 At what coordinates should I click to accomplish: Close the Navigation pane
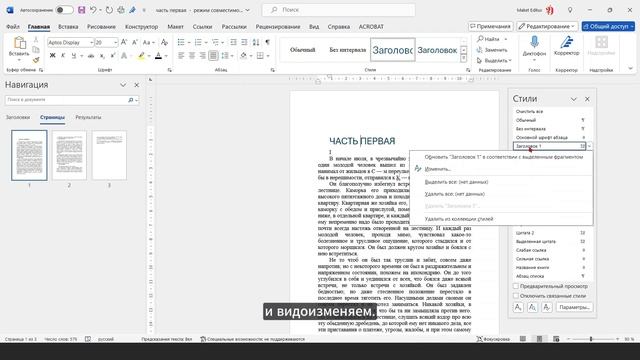137,85
